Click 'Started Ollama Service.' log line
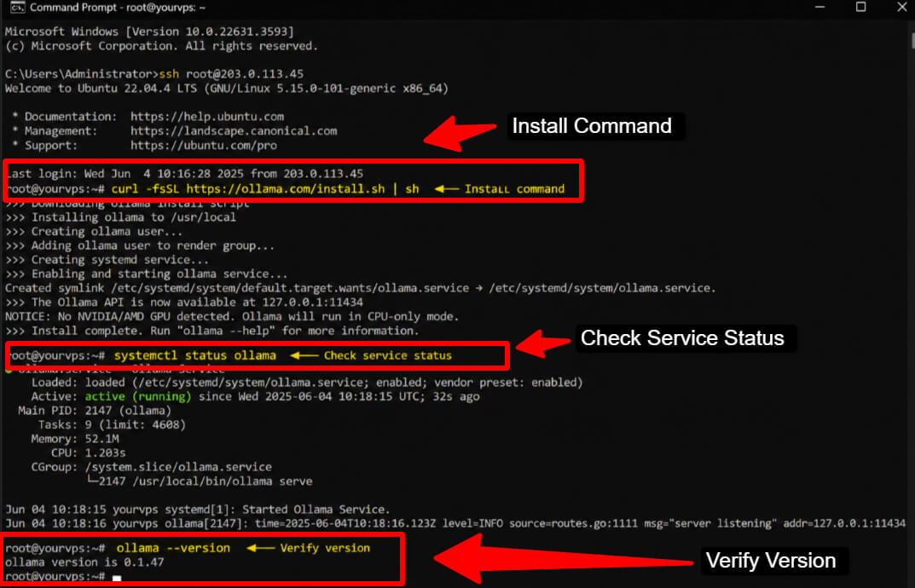This screenshot has width=915, height=588. [197, 510]
